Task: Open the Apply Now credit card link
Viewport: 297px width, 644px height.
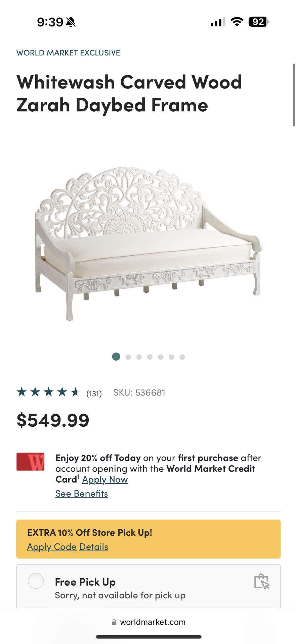Action: pos(105,479)
